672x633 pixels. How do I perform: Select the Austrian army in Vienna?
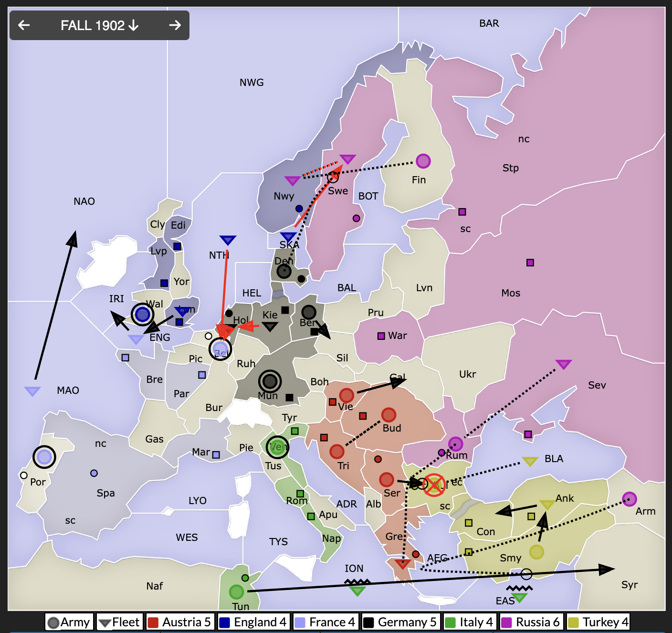[346, 395]
